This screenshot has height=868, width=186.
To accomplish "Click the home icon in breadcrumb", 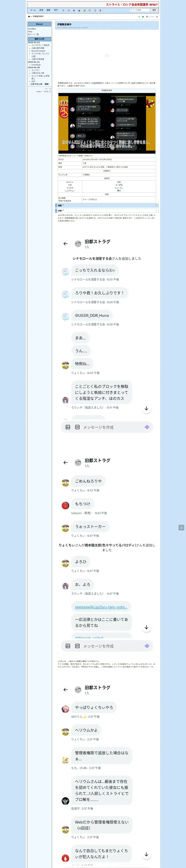I will pyautogui.click(x=29, y=16).
